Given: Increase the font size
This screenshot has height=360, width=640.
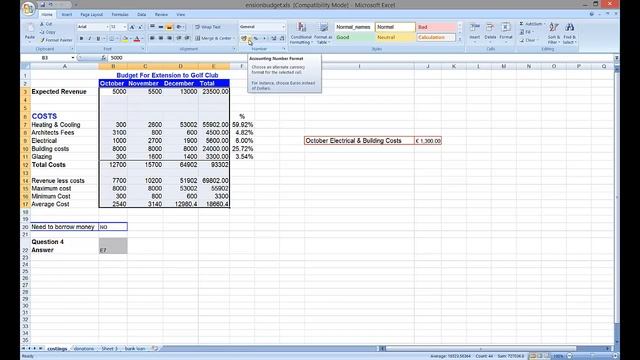Looking at the screenshot, I should point(132,27).
